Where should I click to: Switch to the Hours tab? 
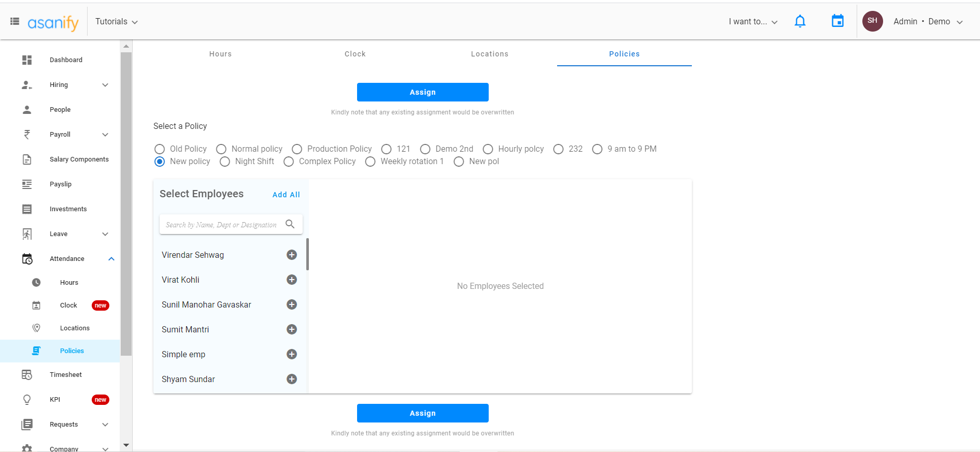(x=220, y=54)
